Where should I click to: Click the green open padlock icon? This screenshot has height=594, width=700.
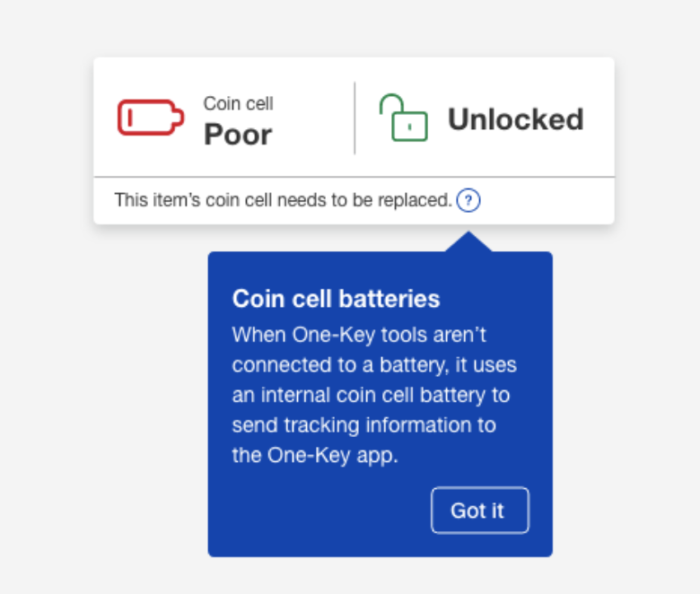coord(404,118)
